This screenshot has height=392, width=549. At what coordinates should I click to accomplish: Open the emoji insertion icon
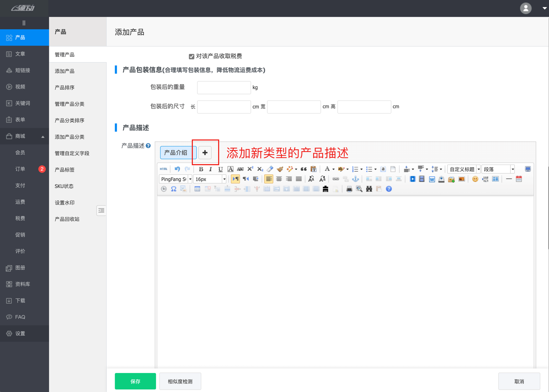click(x=475, y=179)
